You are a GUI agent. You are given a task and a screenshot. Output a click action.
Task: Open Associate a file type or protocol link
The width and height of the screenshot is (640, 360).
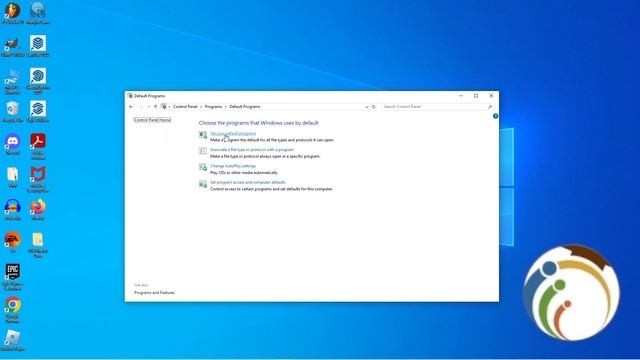coord(252,150)
